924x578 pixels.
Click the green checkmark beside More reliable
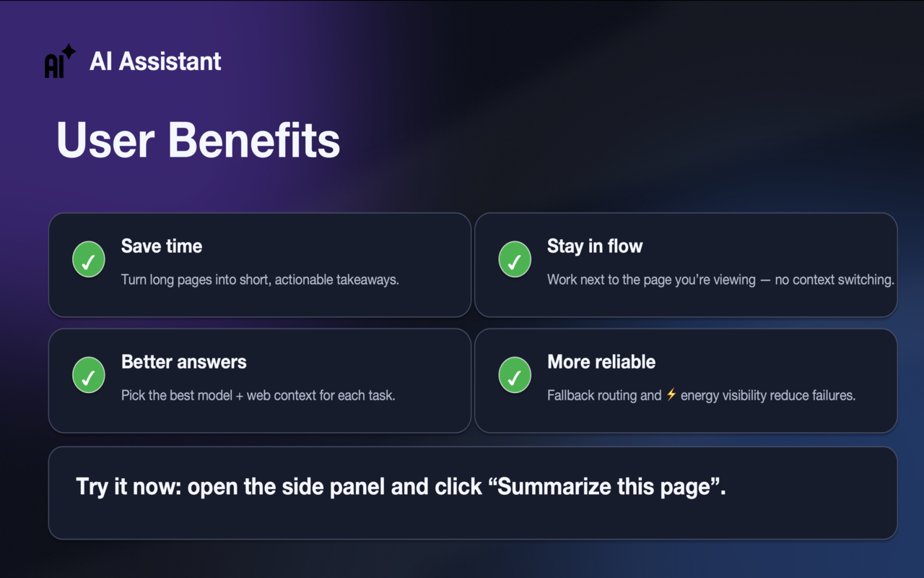[515, 375]
